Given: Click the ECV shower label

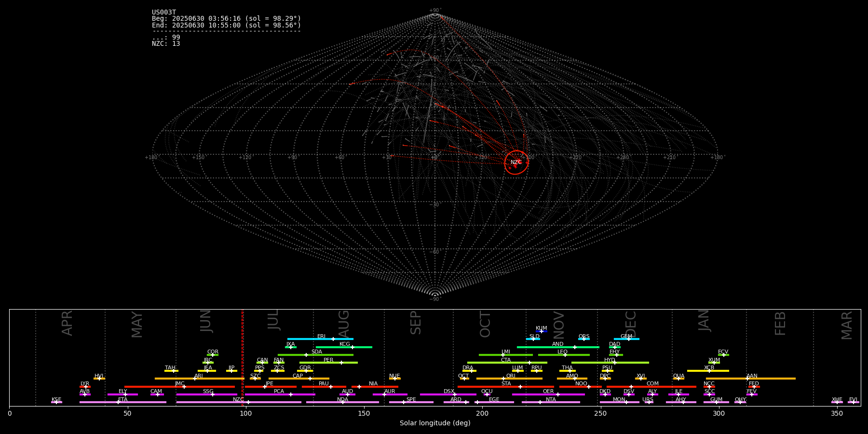Looking at the screenshot, I should (x=723, y=352).
